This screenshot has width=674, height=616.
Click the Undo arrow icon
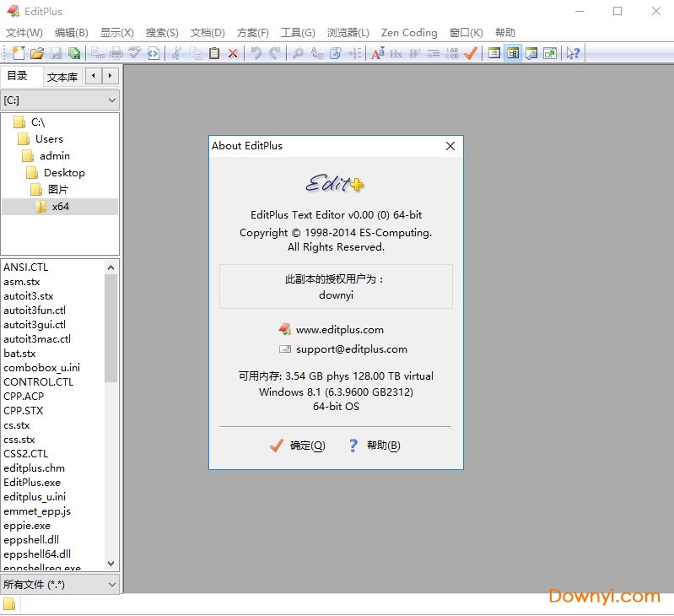256,53
